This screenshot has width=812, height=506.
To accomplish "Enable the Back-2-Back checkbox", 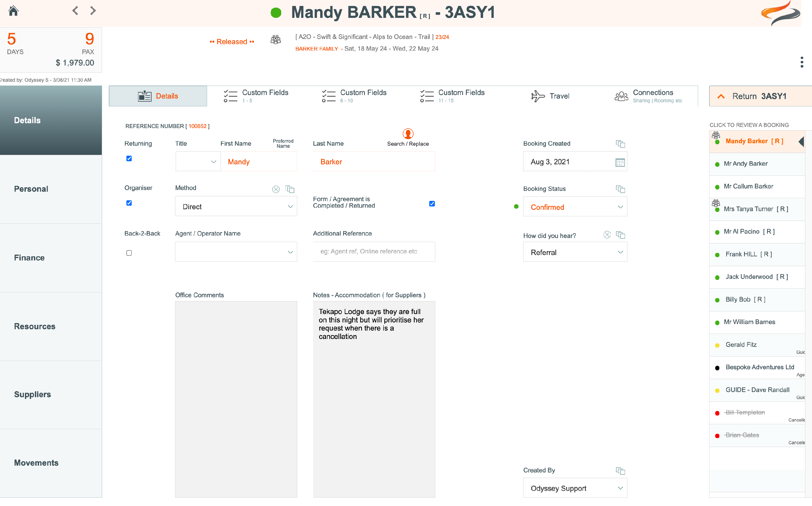I will point(129,253).
